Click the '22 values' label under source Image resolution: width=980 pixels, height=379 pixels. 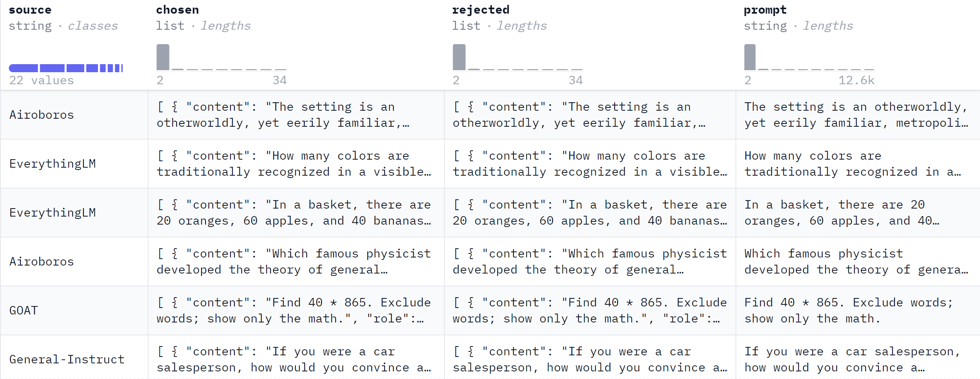pyautogui.click(x=41, y=81)
